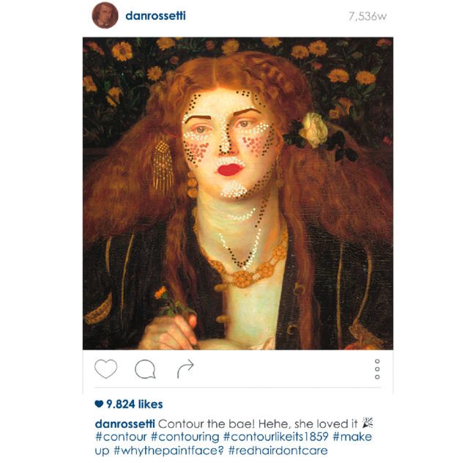This screenshot has width=476, height=463.
Task: Click the party popper emoji in the caption
Action: 368,423
